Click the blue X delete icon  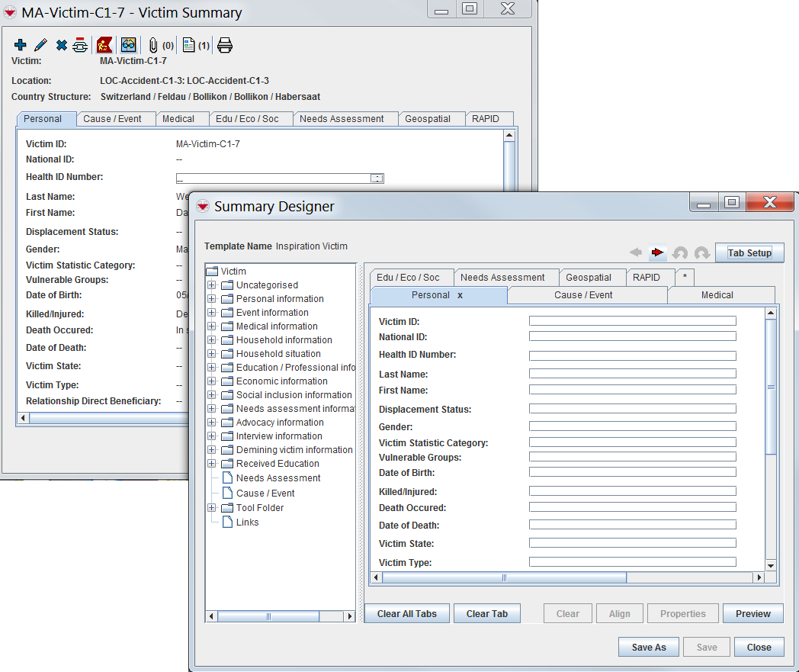coord(61,45)
